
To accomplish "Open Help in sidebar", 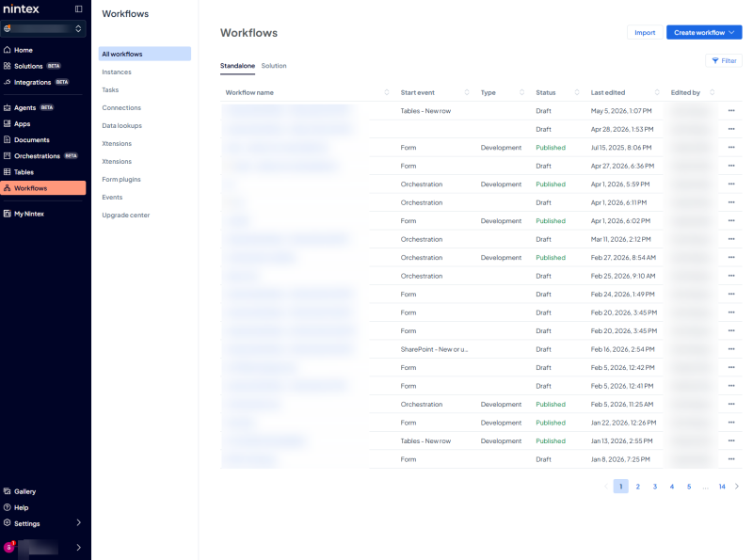I will pos(21,507).
